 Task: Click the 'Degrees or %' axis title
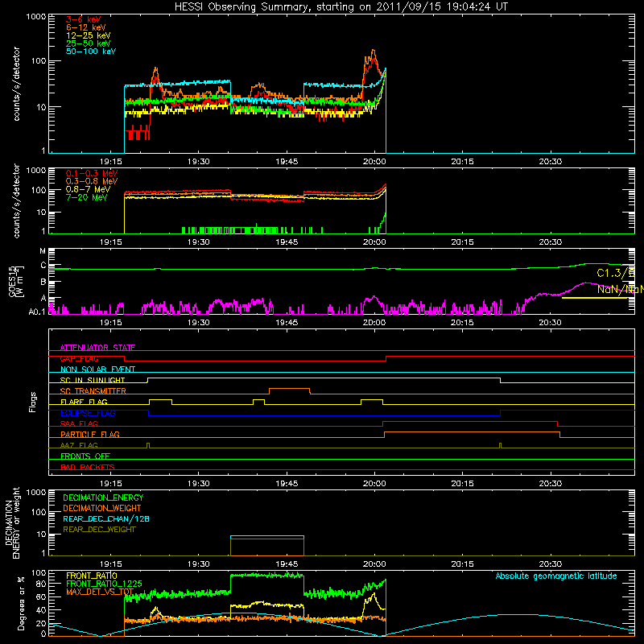click(21, 603)
